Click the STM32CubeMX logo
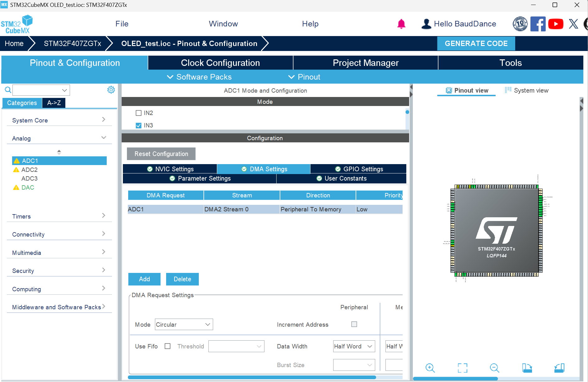588x382 pixels. [17, 24]
